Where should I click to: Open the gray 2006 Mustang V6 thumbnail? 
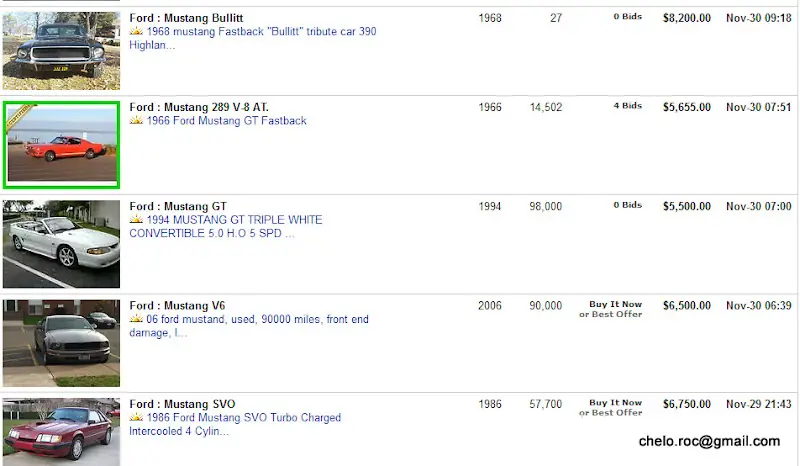coord(61,343)
